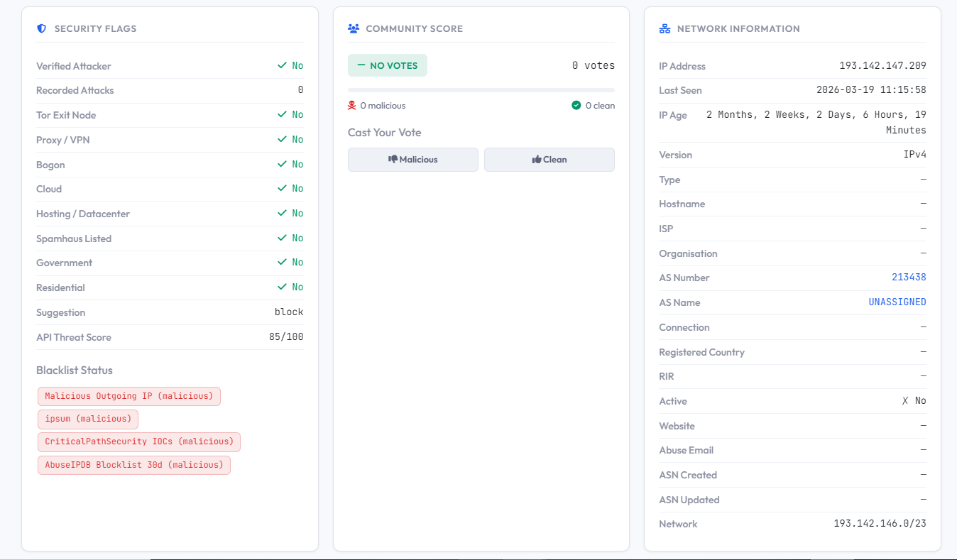Click the people icon beside Community Score
The width and height of the screenshot is (957, 560).
pyautogui.click(x=354, y=29)
